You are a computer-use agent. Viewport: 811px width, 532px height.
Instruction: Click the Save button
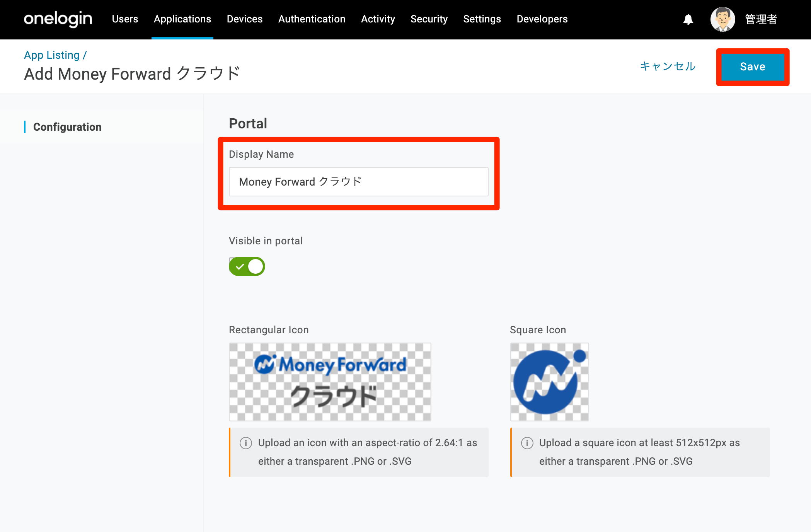tap(753, 67)
